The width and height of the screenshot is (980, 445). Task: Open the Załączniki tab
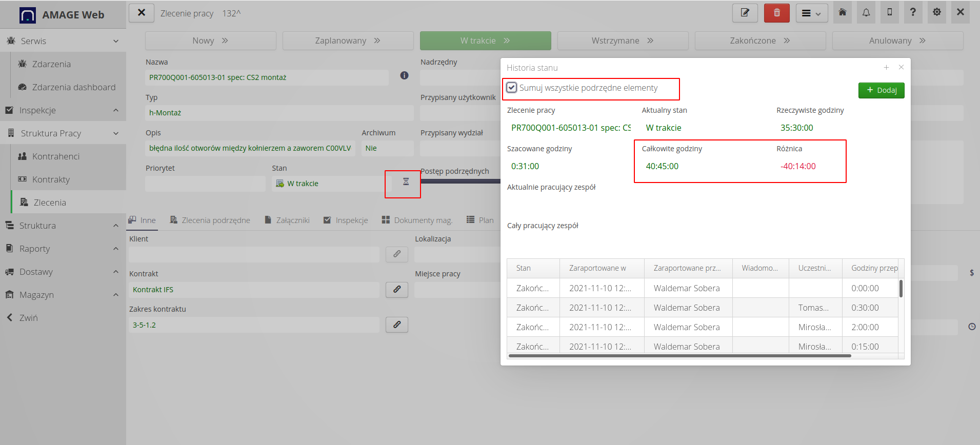(287, 220)
